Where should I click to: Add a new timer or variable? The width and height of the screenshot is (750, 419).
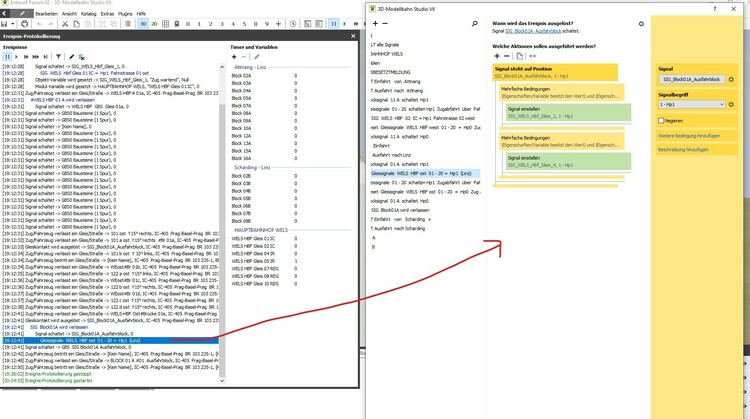tap(235, 57)
